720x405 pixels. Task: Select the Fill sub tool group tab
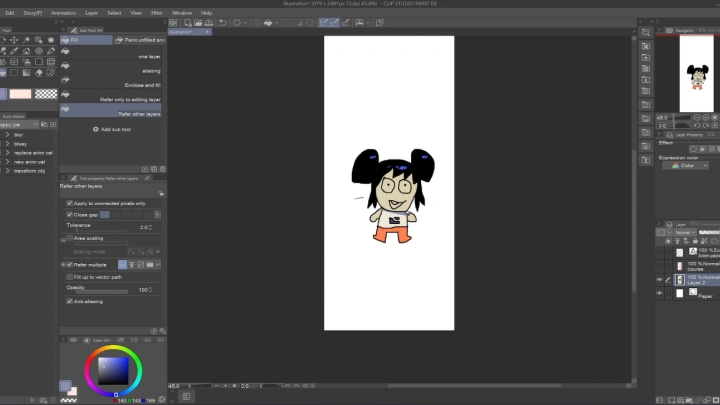click(x=86, y=40)
